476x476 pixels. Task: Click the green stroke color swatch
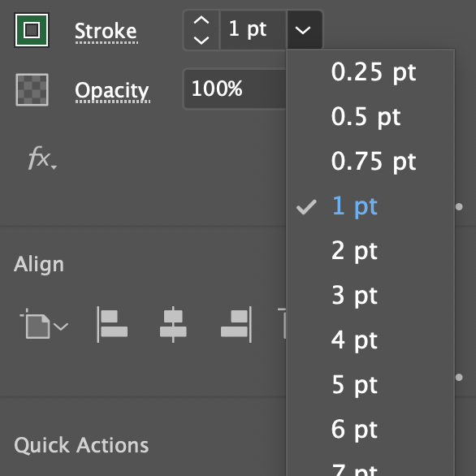click(x=32, y=30)
